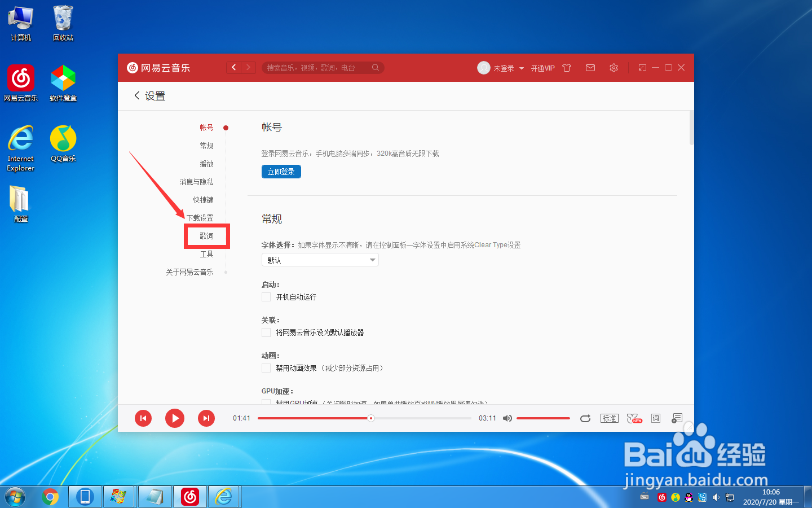Check 禁用动画效果 option

(266, 368)
